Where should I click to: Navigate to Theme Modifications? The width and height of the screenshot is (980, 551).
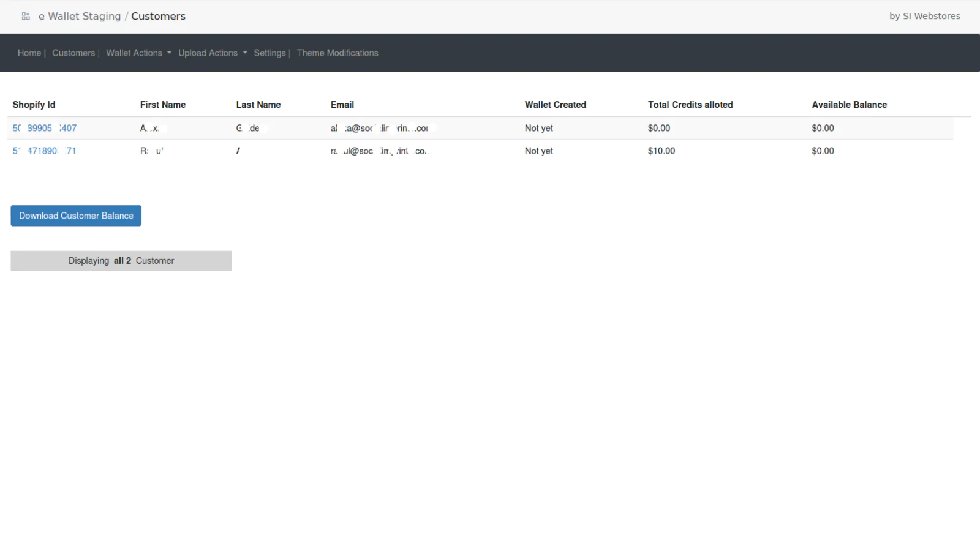(337, 53)
